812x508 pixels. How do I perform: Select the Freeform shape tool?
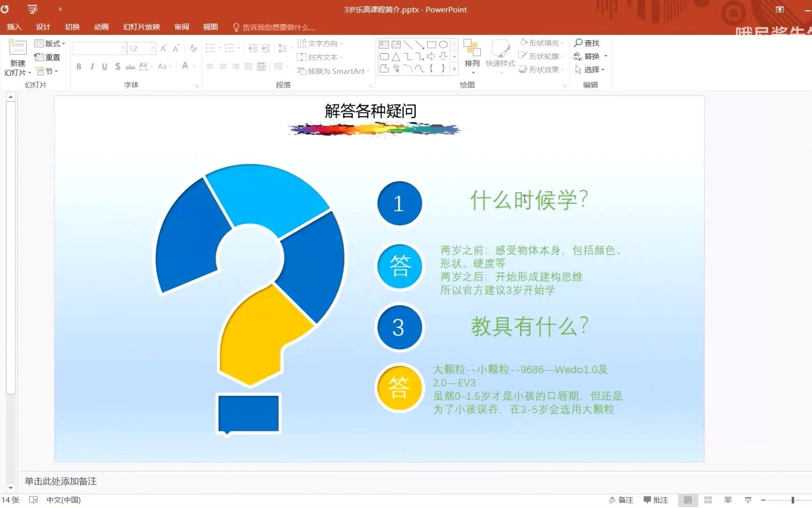[x=384, y=68]
